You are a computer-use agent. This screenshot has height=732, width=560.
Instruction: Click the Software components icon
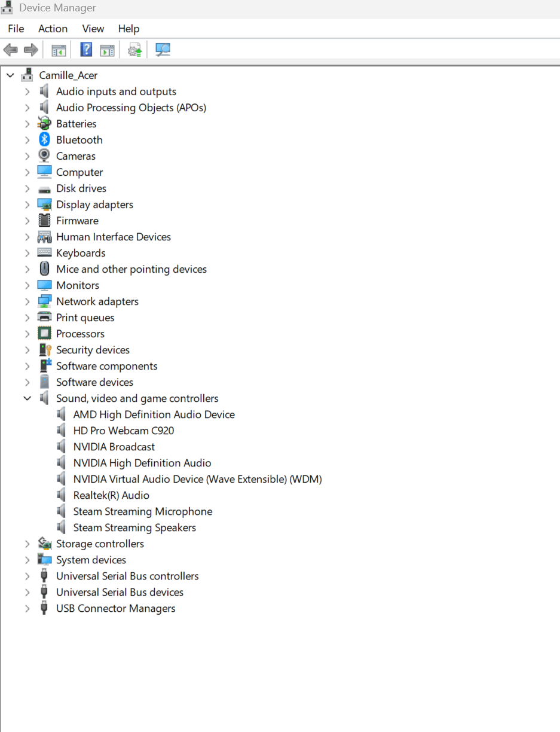[x=45, y=366]
